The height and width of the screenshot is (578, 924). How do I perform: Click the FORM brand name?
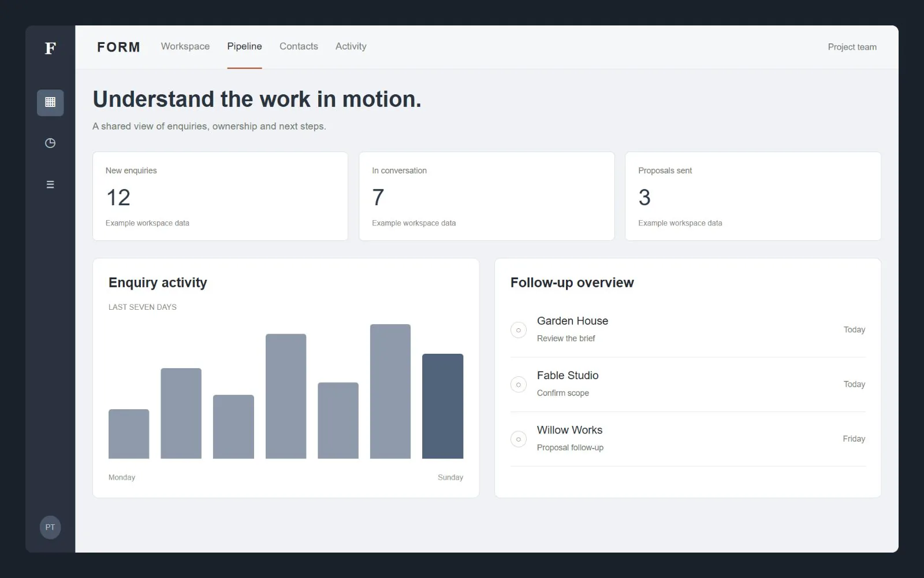click(x=118, y=47)
